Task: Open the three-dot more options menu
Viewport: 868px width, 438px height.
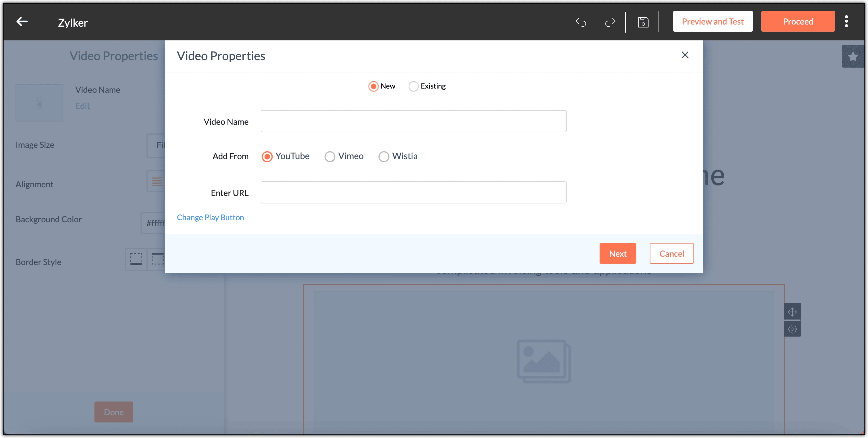Action: click(x=846, y=22)
